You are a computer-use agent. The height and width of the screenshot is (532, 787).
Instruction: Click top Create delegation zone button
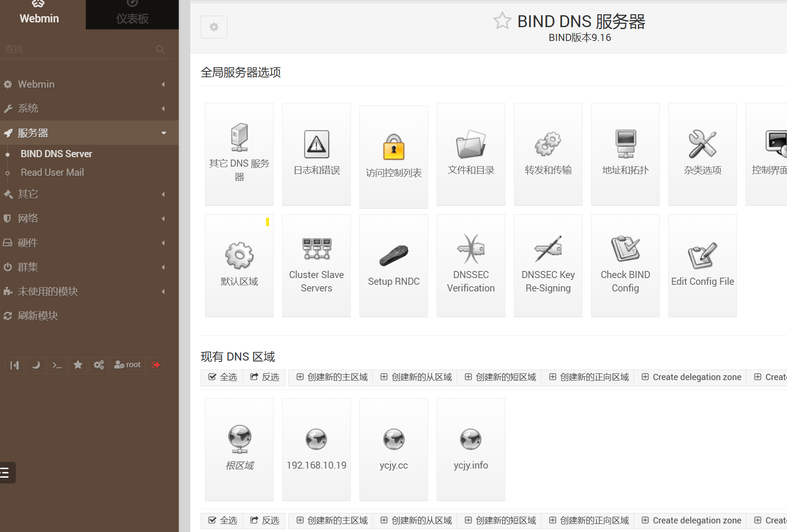[691, 377]
